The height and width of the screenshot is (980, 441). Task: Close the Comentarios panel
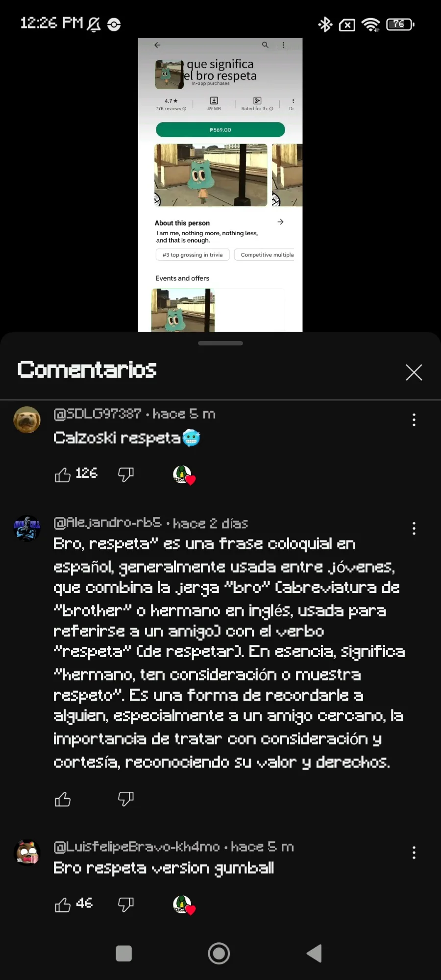point(414,372)
